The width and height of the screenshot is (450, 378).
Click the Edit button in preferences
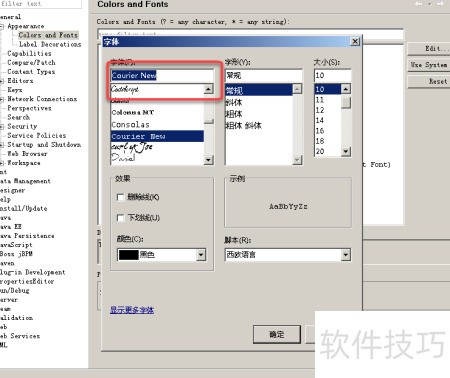429,49
